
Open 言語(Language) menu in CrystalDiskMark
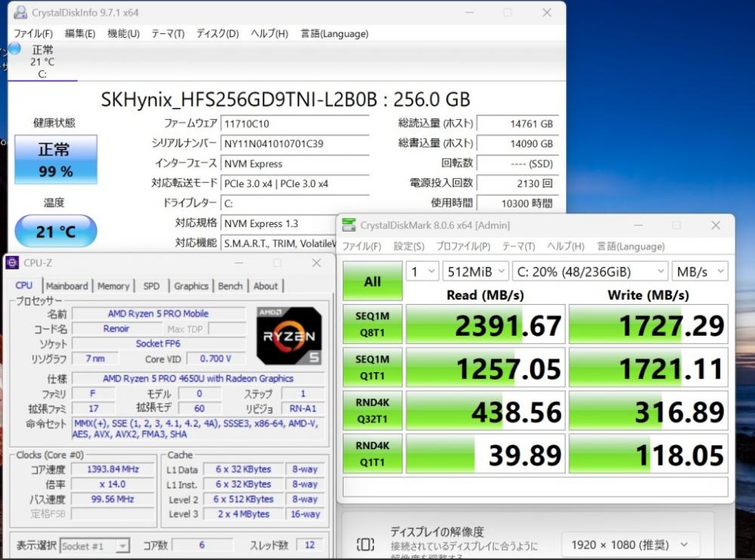tap(630, 247)
